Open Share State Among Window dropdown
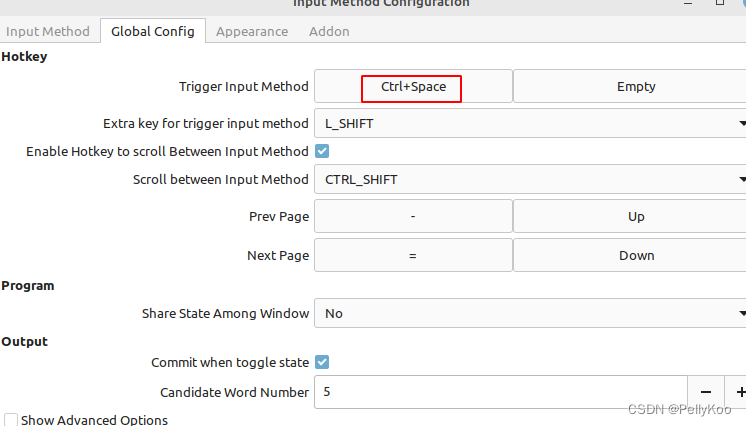This screenshot has height=426, width=746. pyautogui.click(x=530, y=313)
